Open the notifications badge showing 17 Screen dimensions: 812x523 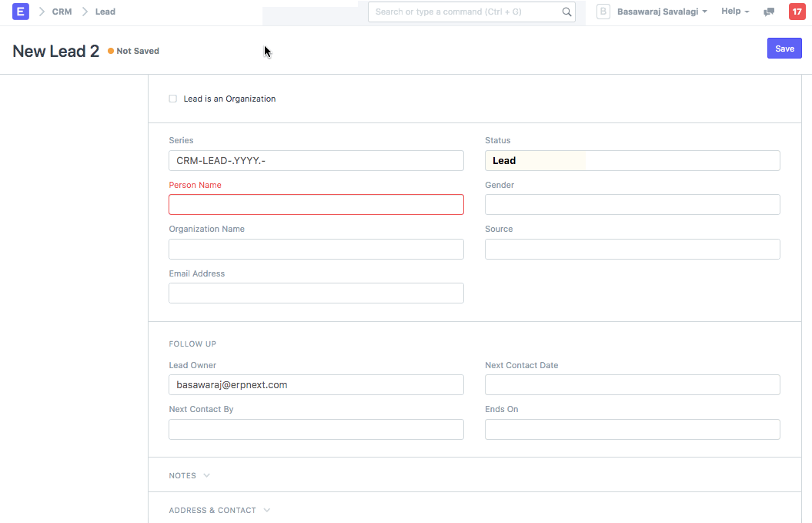(x=797, y=12)
